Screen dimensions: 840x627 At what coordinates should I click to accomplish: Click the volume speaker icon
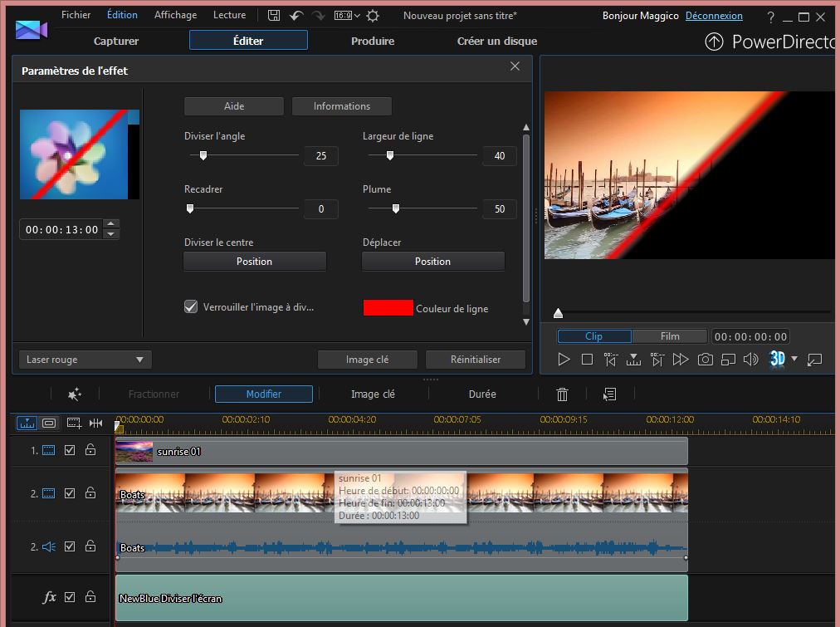[x=750, y=360]
